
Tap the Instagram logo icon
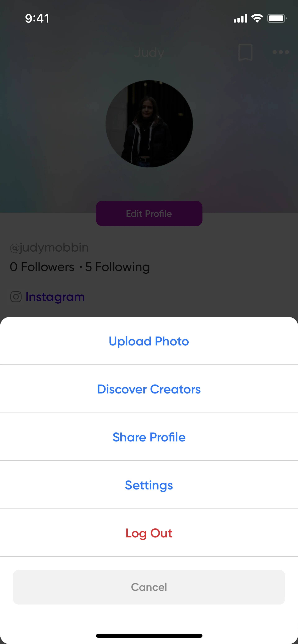[16, 297]
